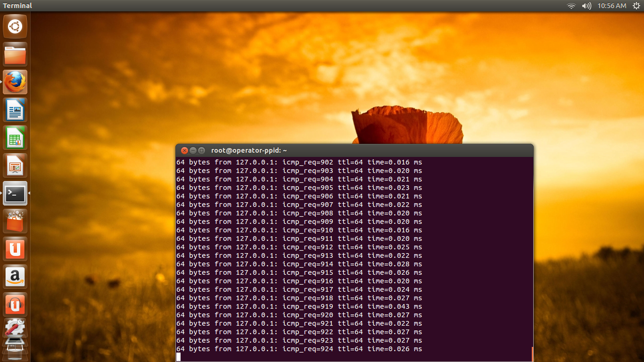The height and width of the screenshot is (362, 644).
Task: Open the Ubuntu Dash home button
Action: 15,26
